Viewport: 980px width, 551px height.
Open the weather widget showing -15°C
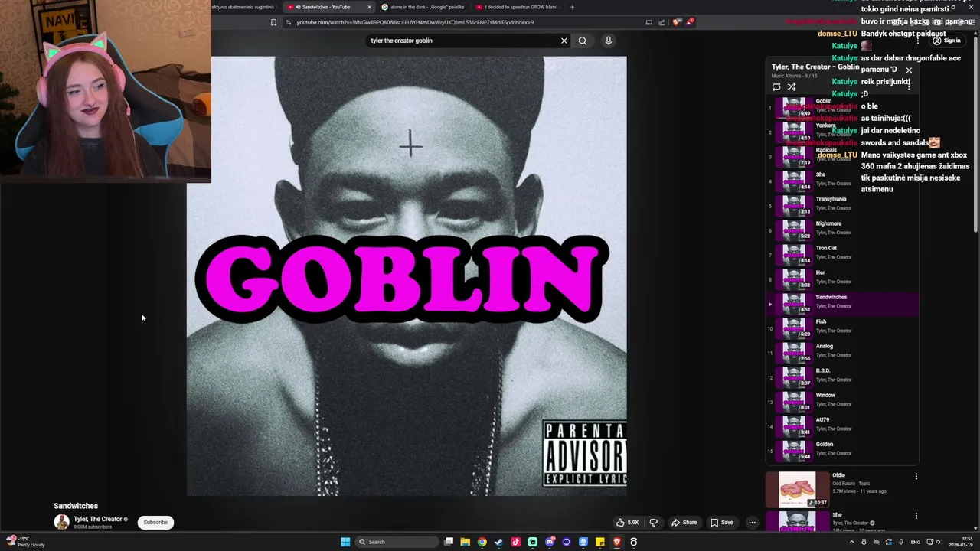(x=24, y=542)
